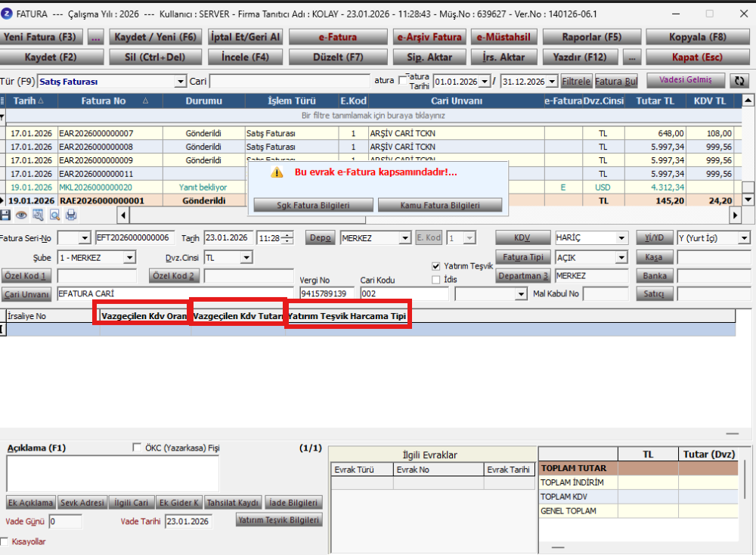This screenshot has width=756, height=555.
Task: Click the İade Bilgileri button
Action: pos(293,502)
